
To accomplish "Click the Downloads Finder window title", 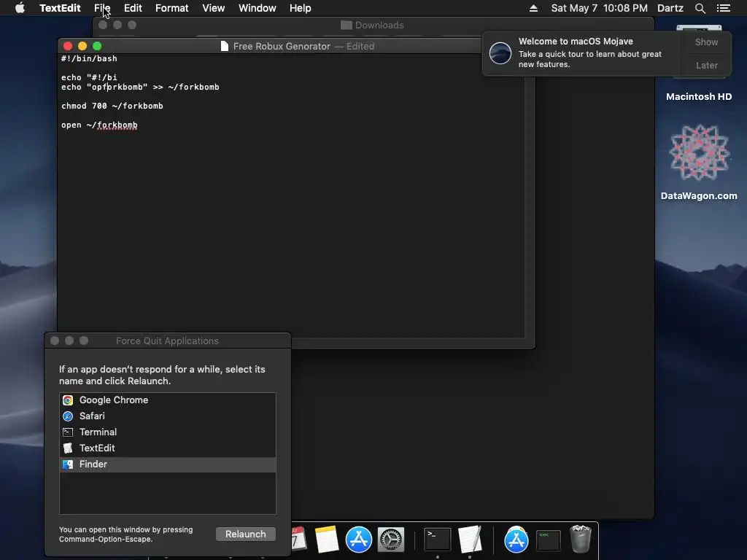I will point(379,26).
